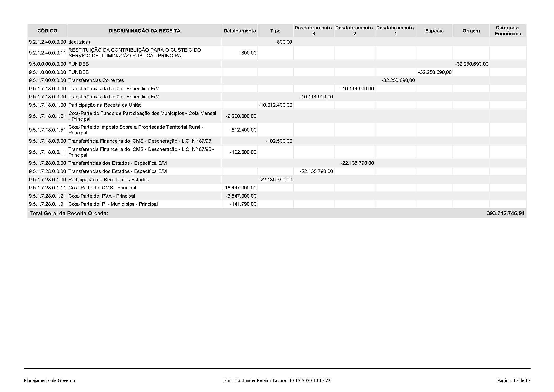The image size is (554, 392).
Task: Click the DISCRIMINAÇÃO DA RECEITA header
Action: pyautogui.click(x=144, y=31)
